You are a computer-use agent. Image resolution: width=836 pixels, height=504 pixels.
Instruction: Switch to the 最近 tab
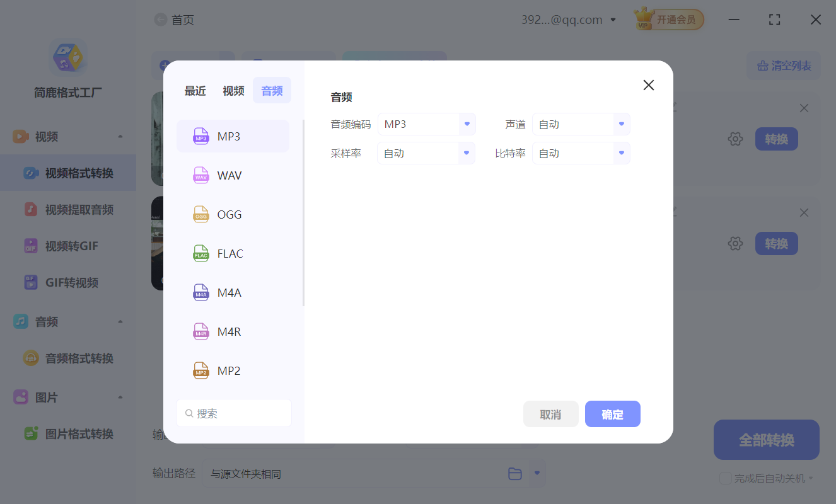pyautogui.click(x=195, y=90)
